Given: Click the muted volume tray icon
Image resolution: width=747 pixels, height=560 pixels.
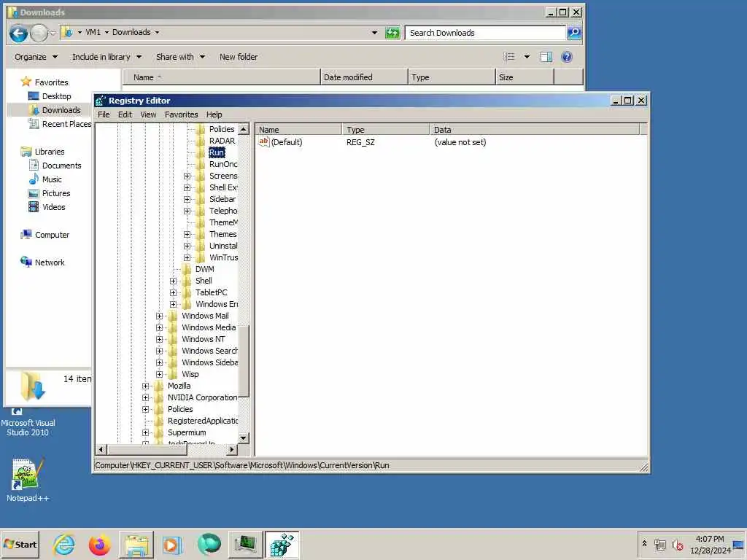Looking at the screenshot, I should [677, 544].
